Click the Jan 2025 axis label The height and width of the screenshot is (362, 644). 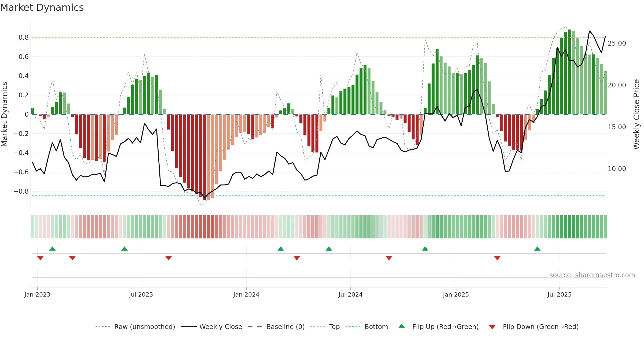click(456, 294)
